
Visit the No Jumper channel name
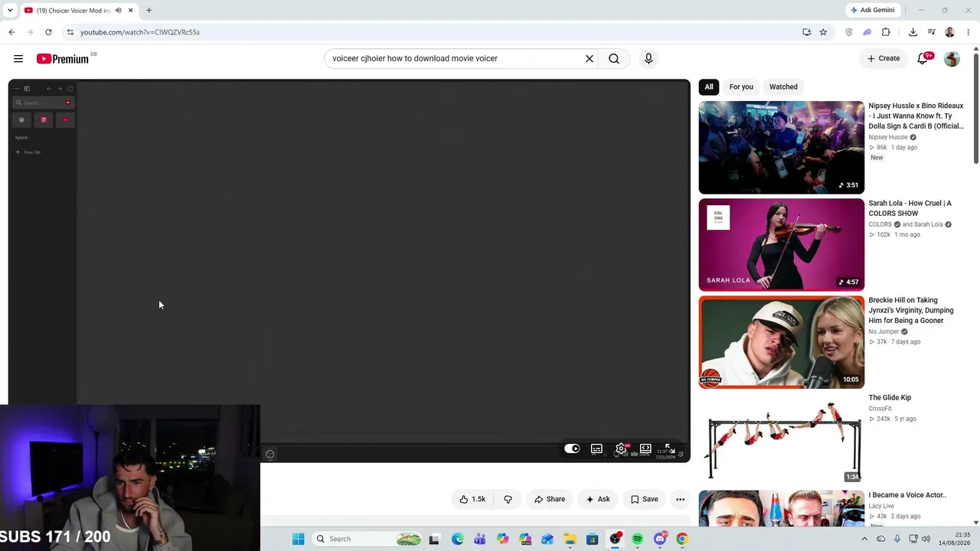point(884,332)
